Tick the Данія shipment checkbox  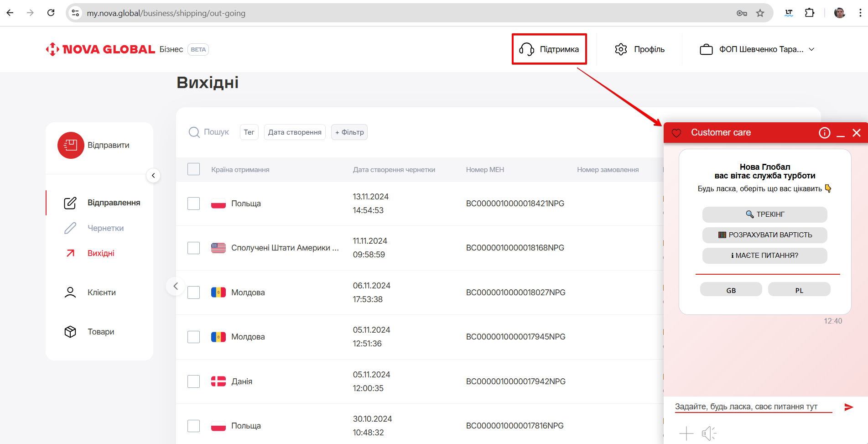(x=194, y=381)
